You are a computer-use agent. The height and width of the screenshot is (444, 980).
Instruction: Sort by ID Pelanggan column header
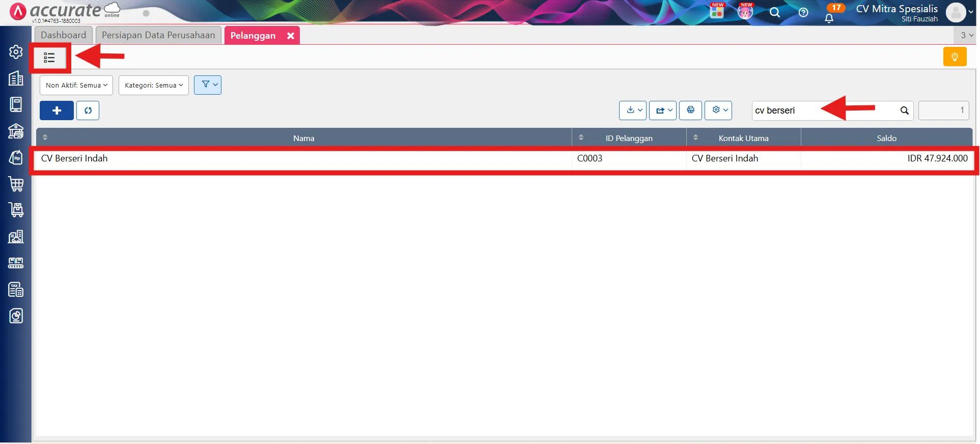pos(629,138)
